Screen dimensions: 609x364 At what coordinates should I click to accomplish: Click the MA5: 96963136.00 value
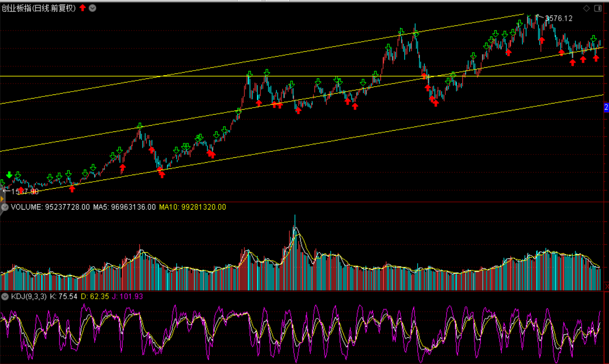(x=125, y=207)
